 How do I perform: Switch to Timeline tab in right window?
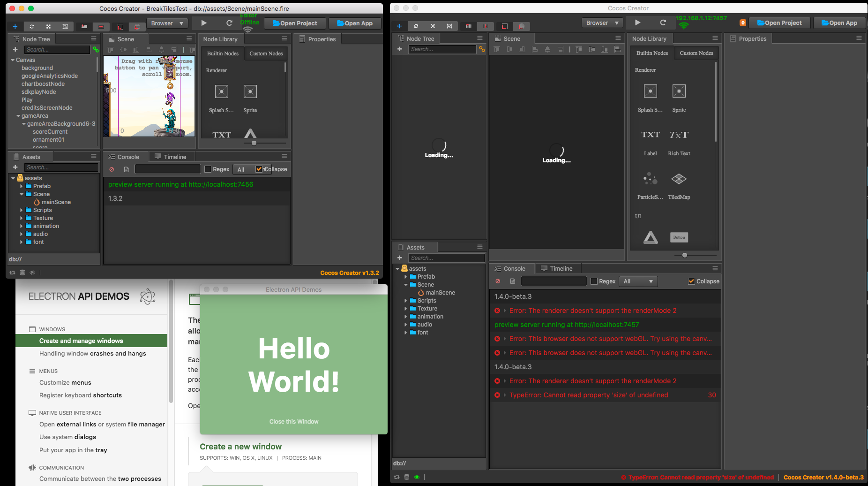point(557,268)
